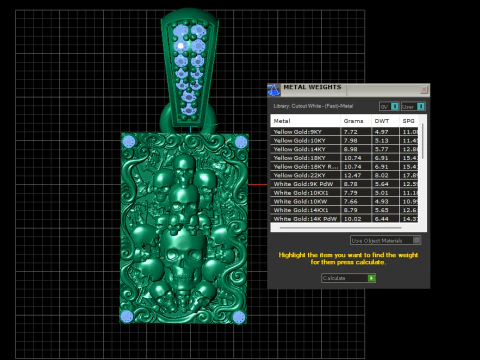Click the upper-left corner gem on pendant
Image resolution: width=480 pixels, height=360 pixels.
tap(129, 142)
